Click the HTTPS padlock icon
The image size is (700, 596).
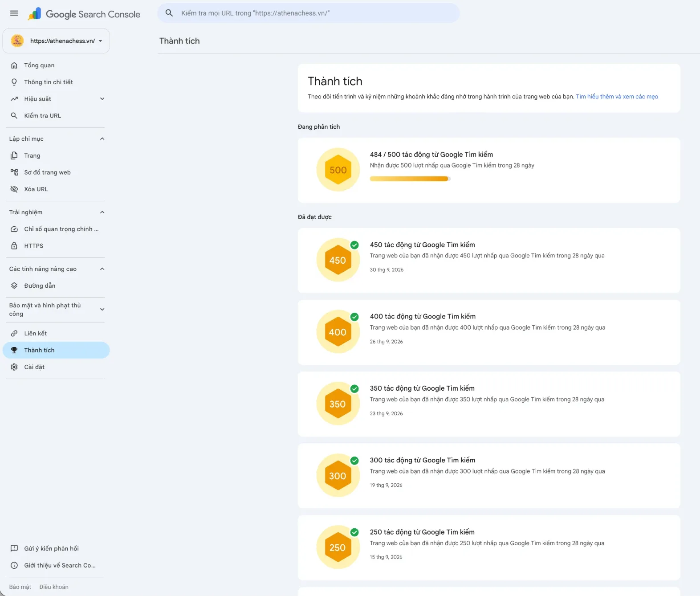pos(14,246)
